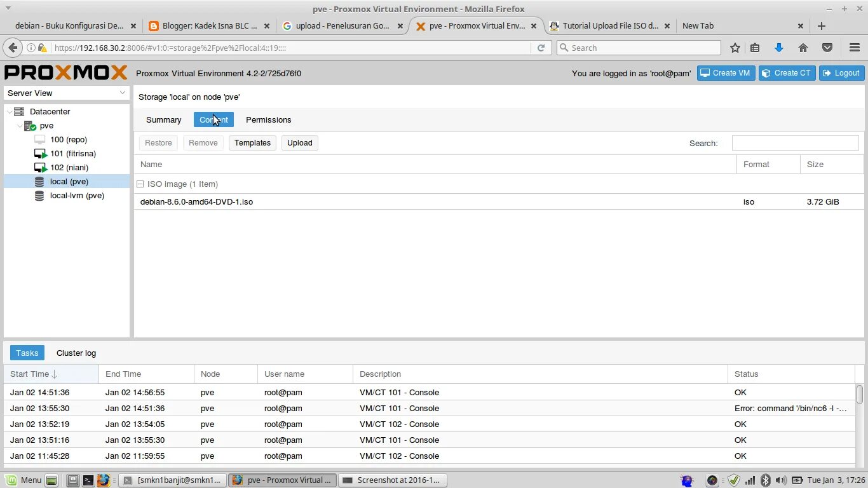Viewport: 868px width, 488px height.
Task: Switch to Tutorial Upload File ISO tab
Action: coord(610,26)
